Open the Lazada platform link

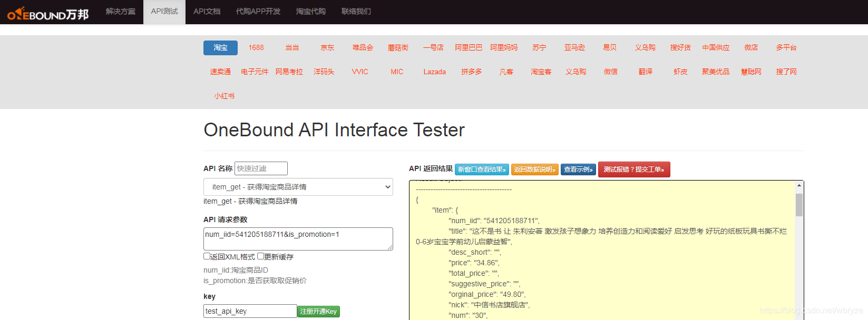[x=435, y=72]
